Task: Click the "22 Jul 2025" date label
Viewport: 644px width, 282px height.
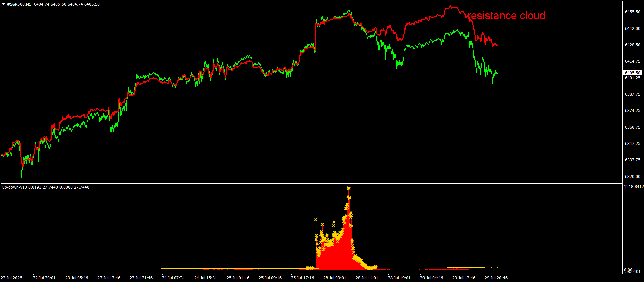Action: tap(11, 278)
